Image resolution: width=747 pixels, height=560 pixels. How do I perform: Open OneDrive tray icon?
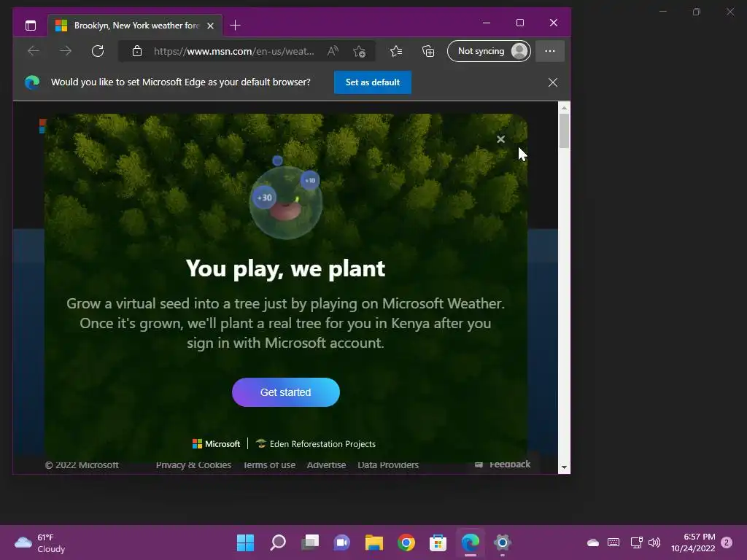pyautogui.click(x=592, y=542)
